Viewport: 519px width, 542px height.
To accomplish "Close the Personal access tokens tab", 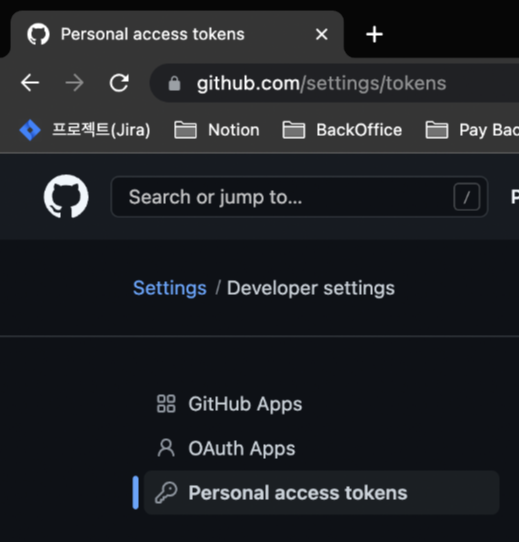I will 322,34.
